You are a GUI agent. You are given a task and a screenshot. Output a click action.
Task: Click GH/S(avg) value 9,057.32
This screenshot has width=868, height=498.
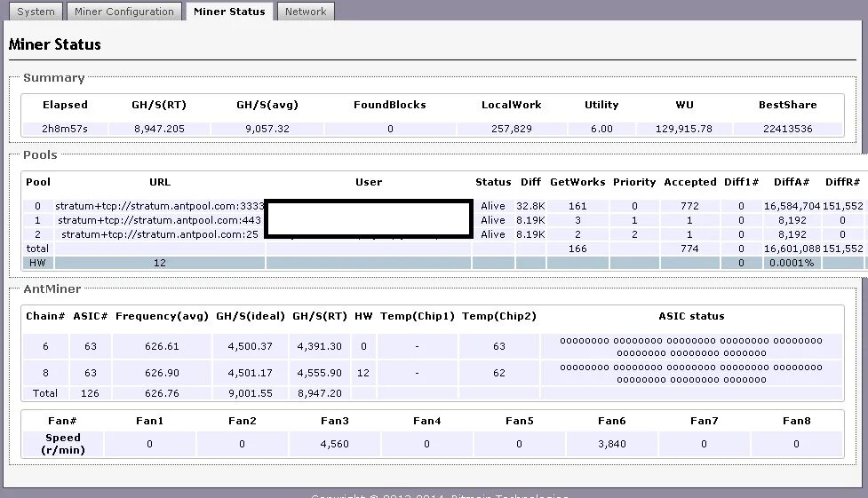tap(267, 129)
